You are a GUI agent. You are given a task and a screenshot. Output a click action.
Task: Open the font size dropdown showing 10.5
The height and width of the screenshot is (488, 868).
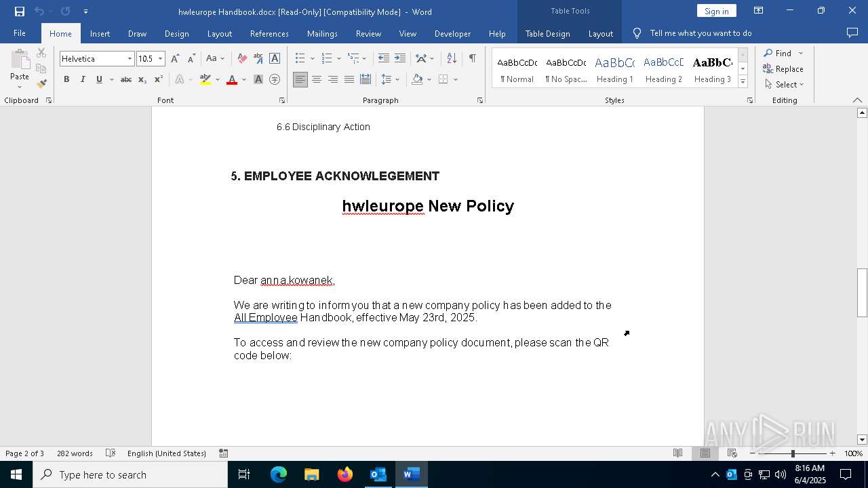[x=161, y=59]
